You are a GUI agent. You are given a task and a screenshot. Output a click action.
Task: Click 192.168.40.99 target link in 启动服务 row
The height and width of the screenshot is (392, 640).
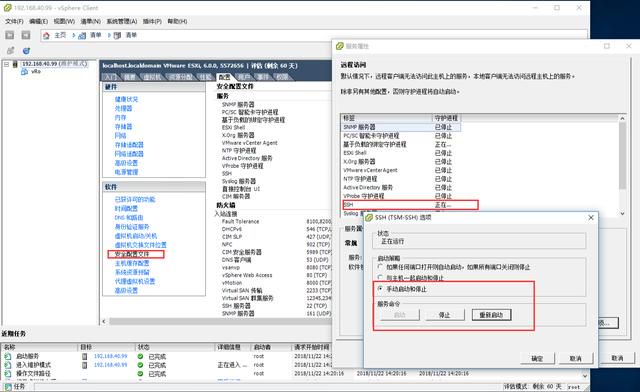pos(111,356)
